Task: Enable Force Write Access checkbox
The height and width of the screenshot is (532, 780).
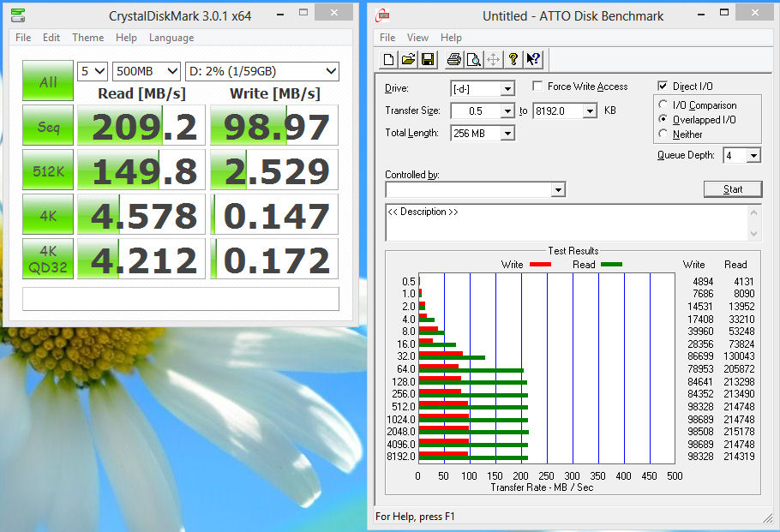Action: [537, 86]
